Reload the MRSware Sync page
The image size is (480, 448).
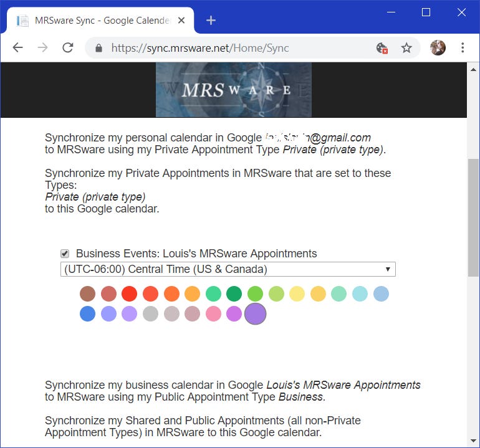68,48
